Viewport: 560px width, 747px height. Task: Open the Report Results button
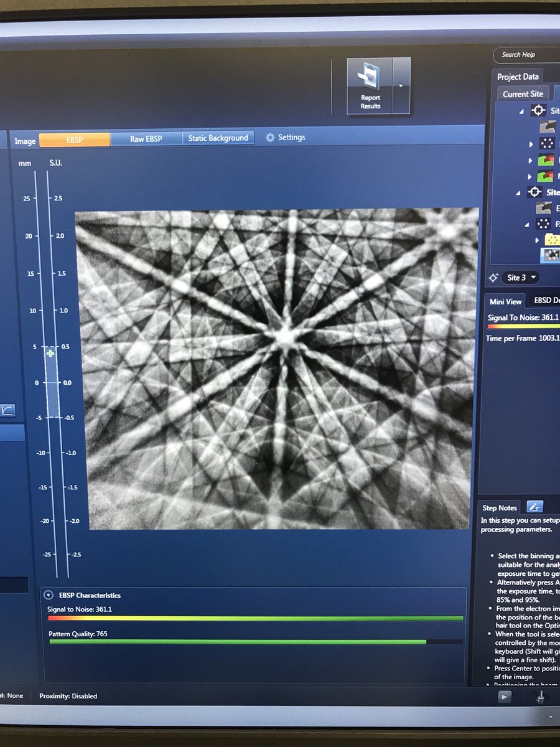[370, 86]
